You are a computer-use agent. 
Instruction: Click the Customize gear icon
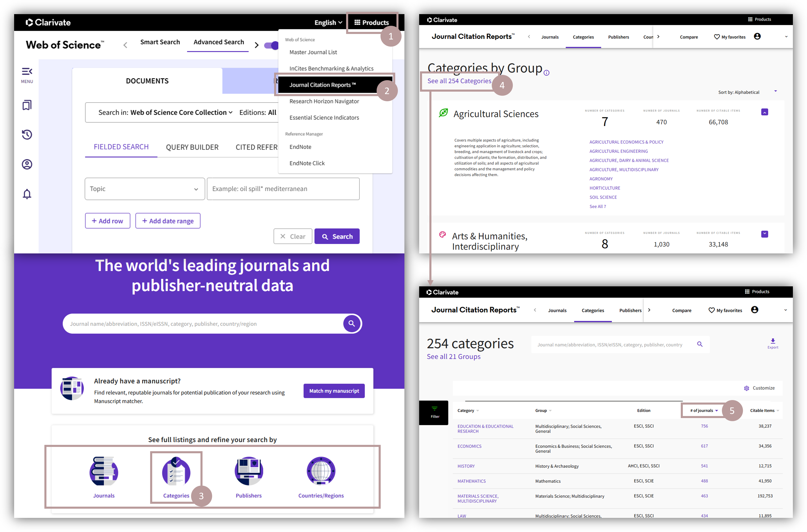747,388
